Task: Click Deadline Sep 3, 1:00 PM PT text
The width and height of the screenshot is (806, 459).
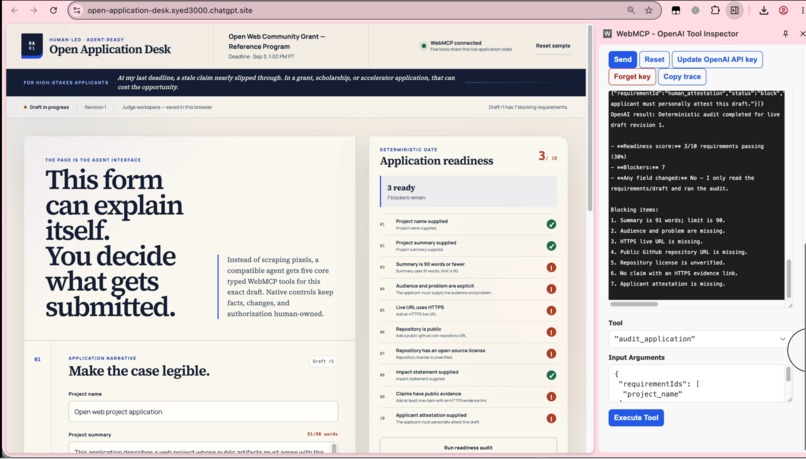Action: (262, 57)
